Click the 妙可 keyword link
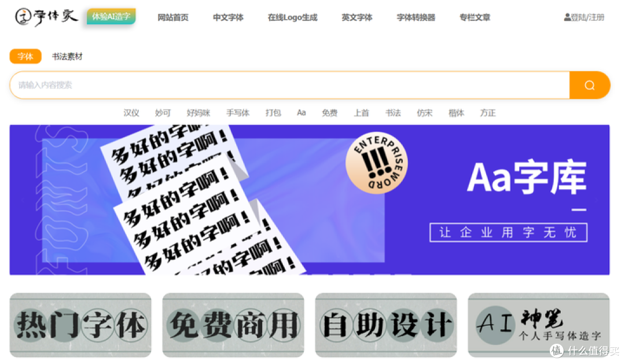 pos(163,113)
